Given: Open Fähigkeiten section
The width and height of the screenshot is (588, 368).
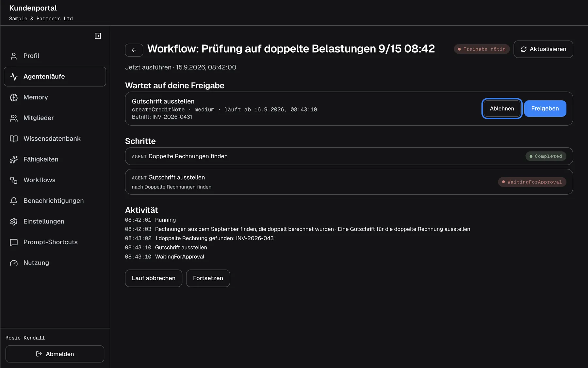Looking at the screenshot, I should coord(55,159).
